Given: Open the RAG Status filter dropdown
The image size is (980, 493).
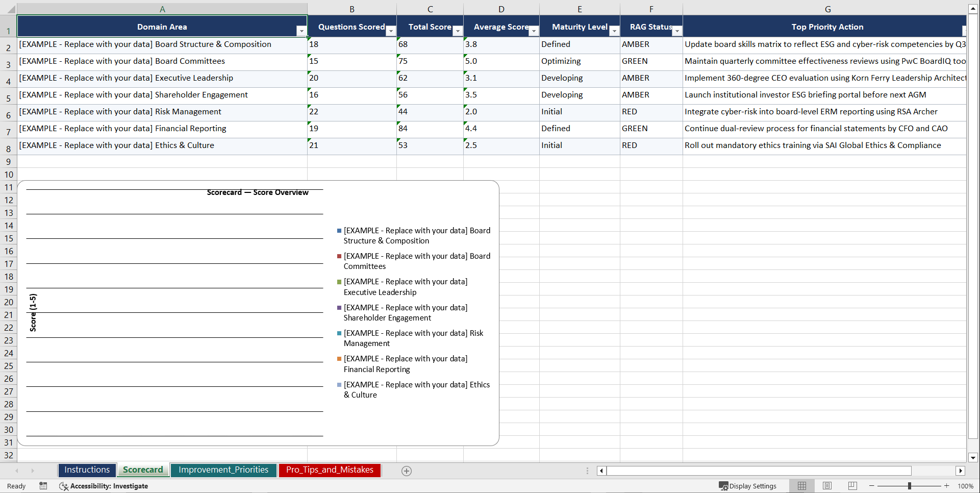Looking at the screenshot, I should pos(677,31).
